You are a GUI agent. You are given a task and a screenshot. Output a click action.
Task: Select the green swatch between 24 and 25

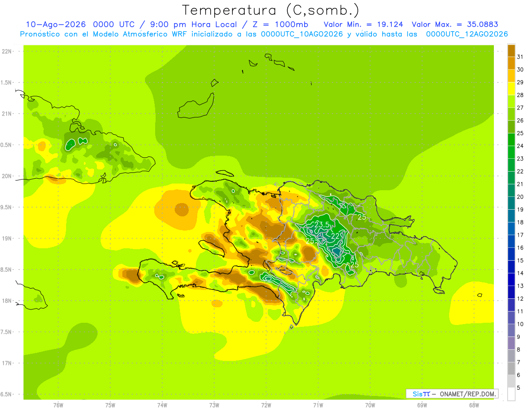511,139
